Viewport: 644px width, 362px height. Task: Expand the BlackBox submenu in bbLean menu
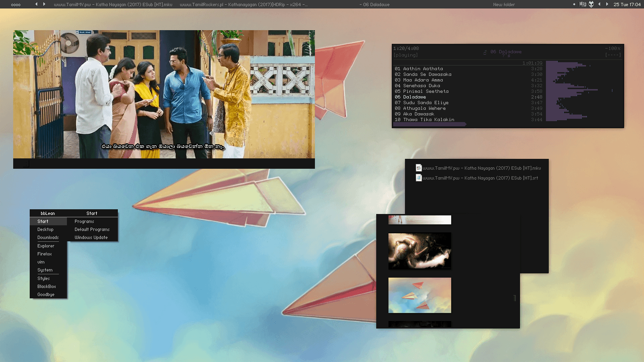pyautogui.click(x=49, y=287)
